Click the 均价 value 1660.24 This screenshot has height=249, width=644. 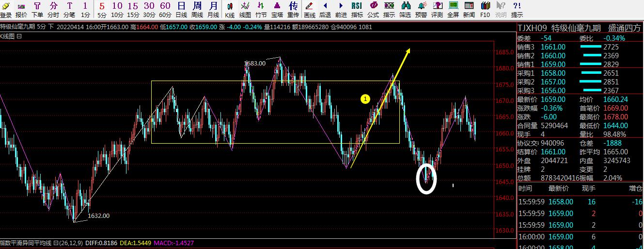click(x=615, y=99)
